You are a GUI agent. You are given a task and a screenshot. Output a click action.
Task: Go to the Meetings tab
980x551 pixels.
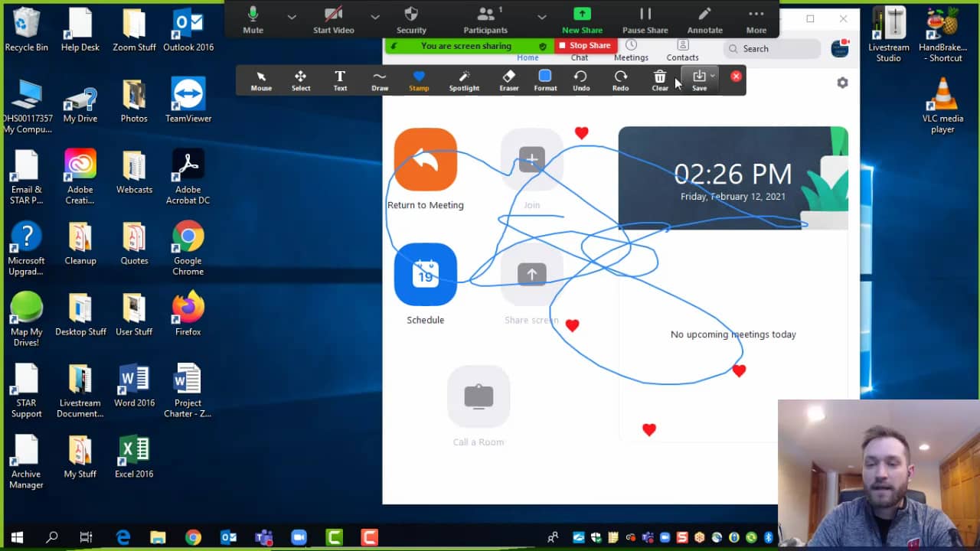tap(631, 51)
